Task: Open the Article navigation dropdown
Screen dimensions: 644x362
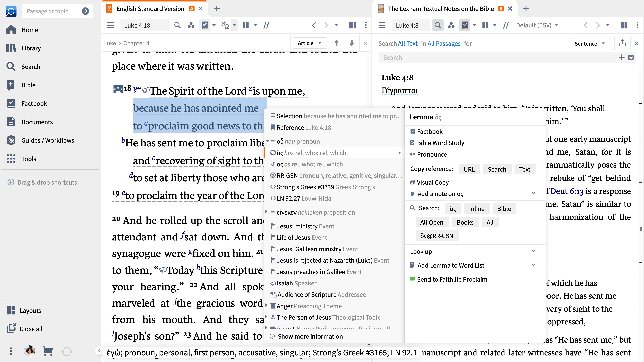Action: (x=309, y=43)
